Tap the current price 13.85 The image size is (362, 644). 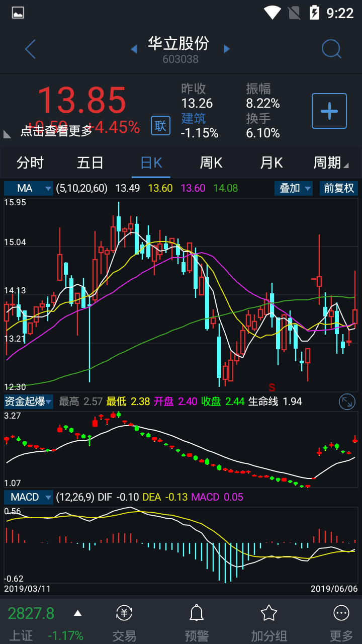point(81,100)
